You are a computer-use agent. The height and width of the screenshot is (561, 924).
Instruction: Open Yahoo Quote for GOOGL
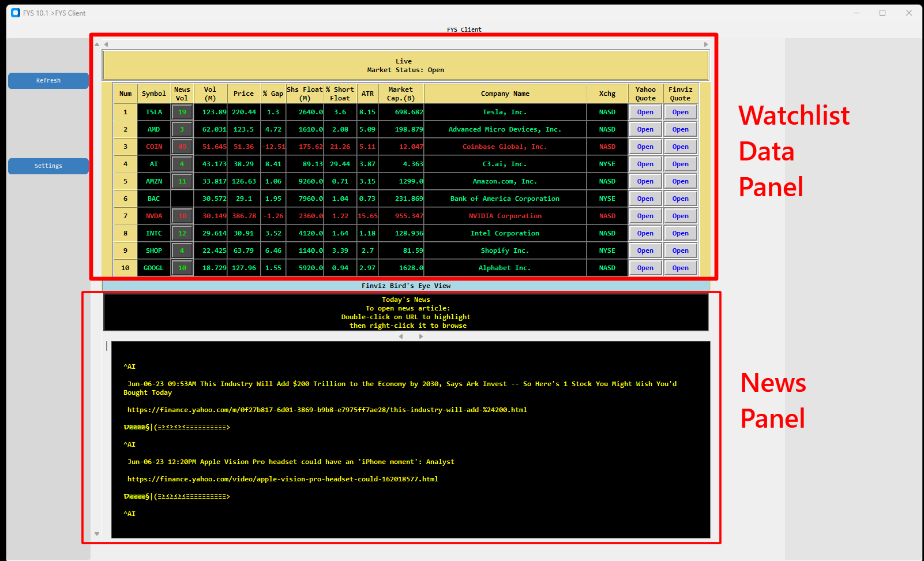pos(645,268)
